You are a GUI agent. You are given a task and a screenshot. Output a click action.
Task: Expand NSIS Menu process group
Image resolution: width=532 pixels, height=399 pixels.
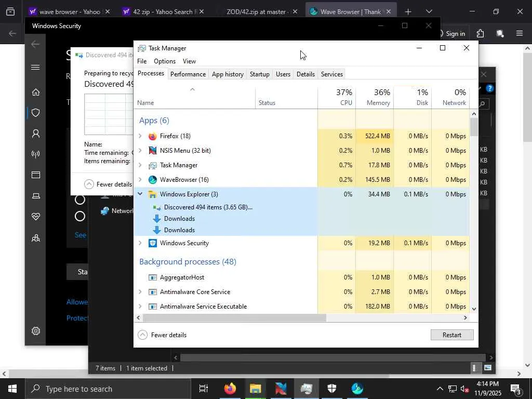pos(140,151)
